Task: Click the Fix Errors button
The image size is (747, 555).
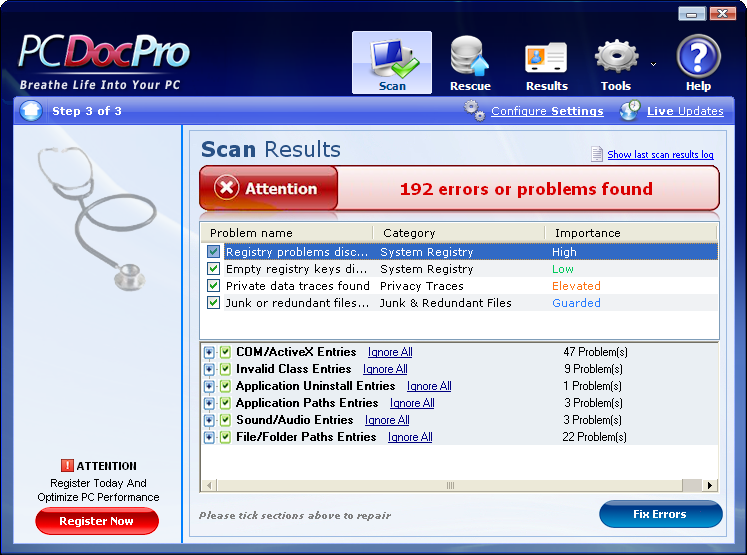Action: [660, 514]
